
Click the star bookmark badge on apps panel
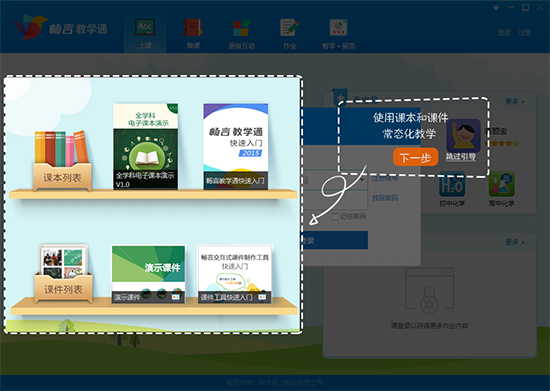(x=340, y=97)
